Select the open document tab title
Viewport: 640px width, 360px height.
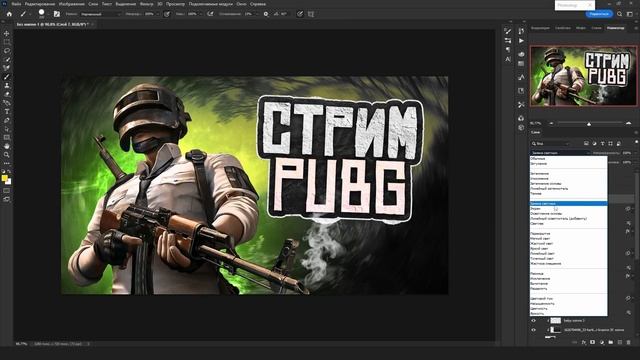click(x=52, y=24)
